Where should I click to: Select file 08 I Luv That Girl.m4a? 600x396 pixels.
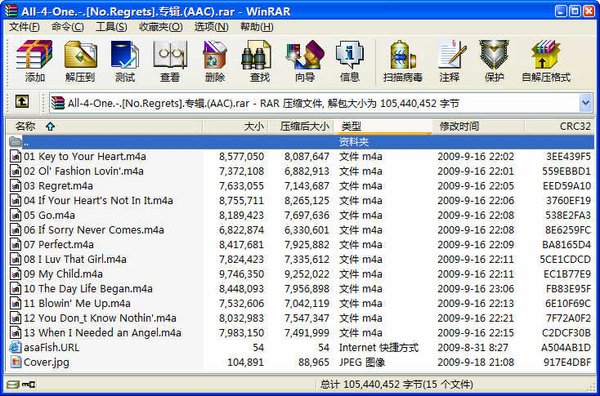pyautogui.click(x=75, y=259)
